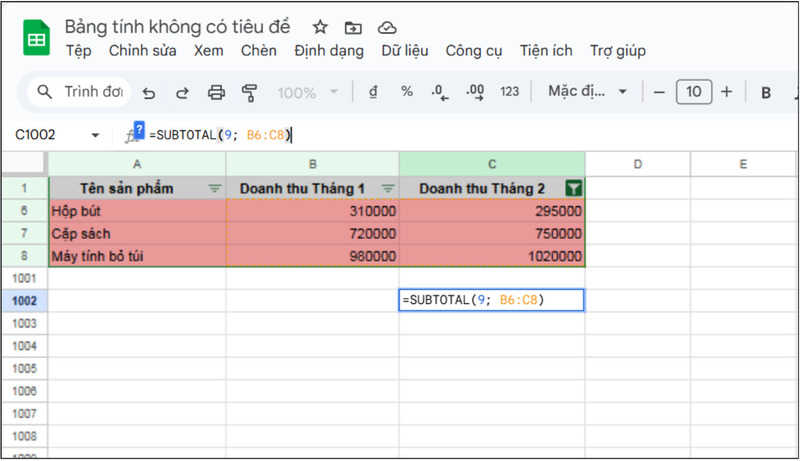
Task: Check the cloud save status icon
Action: pos(387,27)
